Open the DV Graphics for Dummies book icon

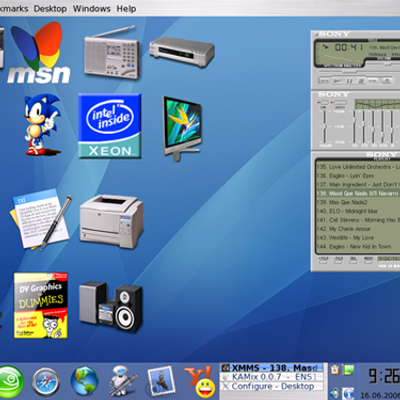click(41, 305)
